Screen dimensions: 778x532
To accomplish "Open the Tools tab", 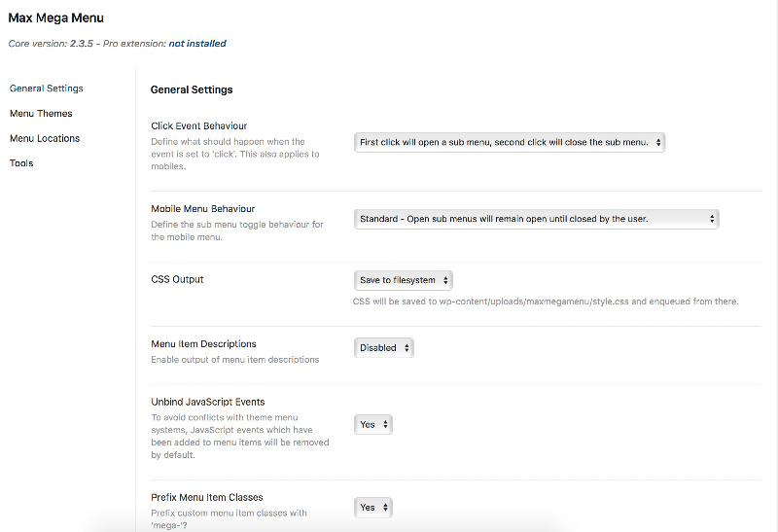I will pyautogui.click(x=21, y=163).
